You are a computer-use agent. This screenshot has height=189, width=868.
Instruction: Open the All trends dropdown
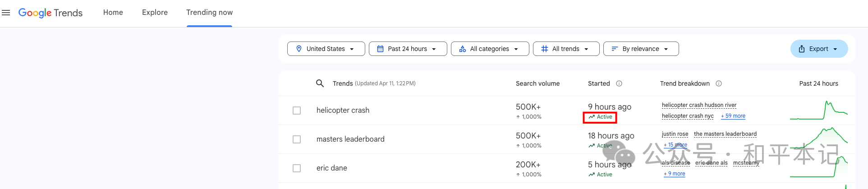point(566,49)
